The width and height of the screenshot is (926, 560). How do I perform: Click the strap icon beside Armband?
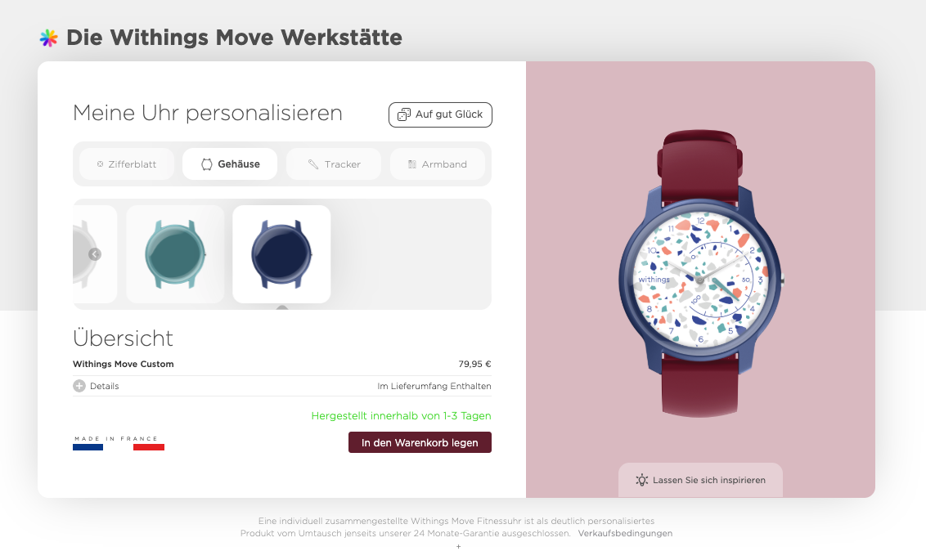pos(412,164)
